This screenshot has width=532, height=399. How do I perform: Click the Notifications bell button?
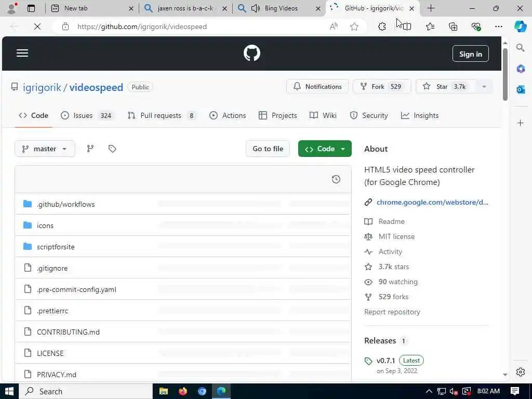317,87
